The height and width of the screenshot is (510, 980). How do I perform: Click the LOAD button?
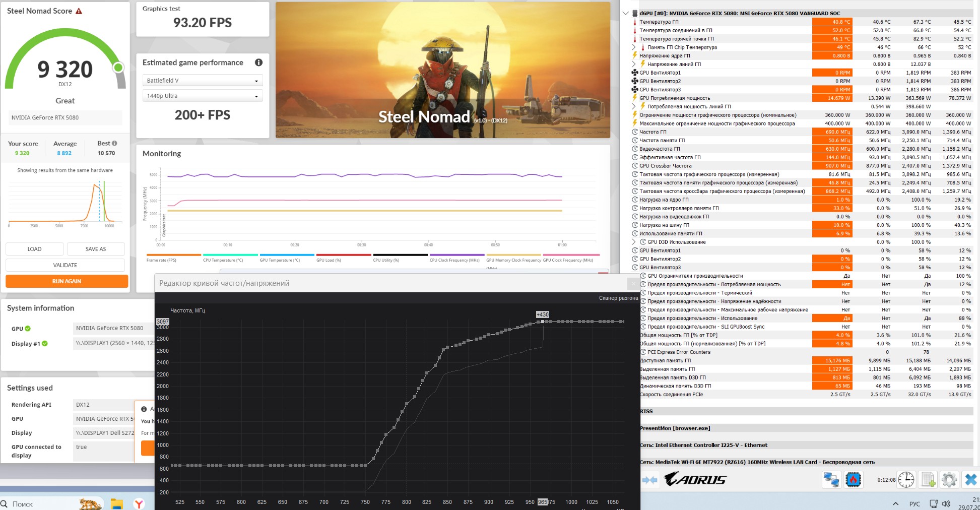35,249
